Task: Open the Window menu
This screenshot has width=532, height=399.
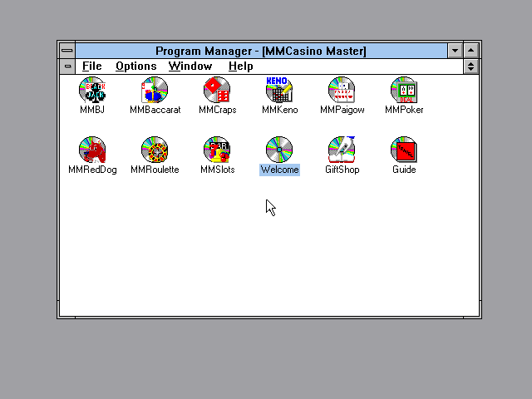Action: click(x=190, y=66)
